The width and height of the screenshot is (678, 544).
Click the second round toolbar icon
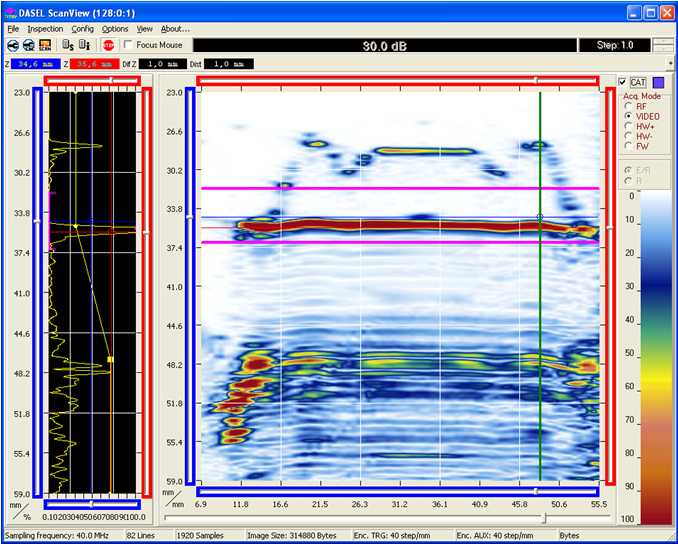point(28,45)
